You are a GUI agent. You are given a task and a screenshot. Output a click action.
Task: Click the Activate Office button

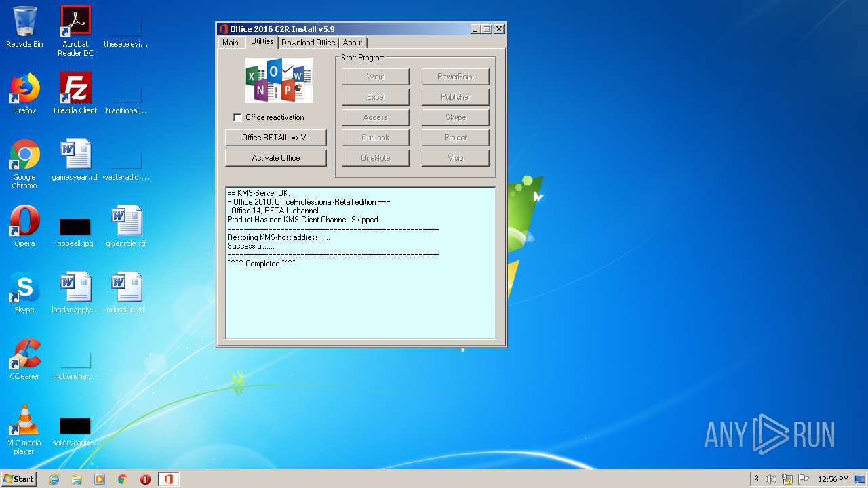[276, 158]
